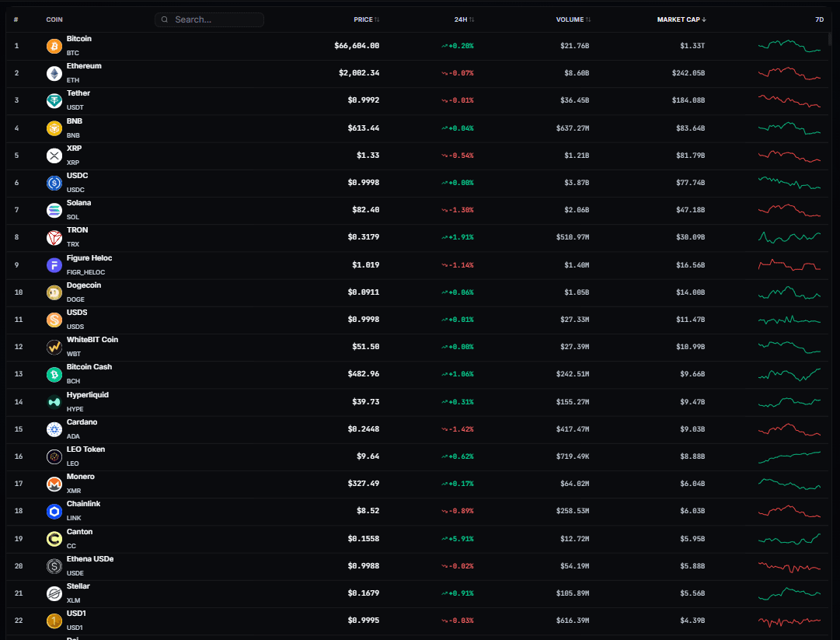Sort the table by 24H change
This screenshot has height=640, width=840.
464,20
